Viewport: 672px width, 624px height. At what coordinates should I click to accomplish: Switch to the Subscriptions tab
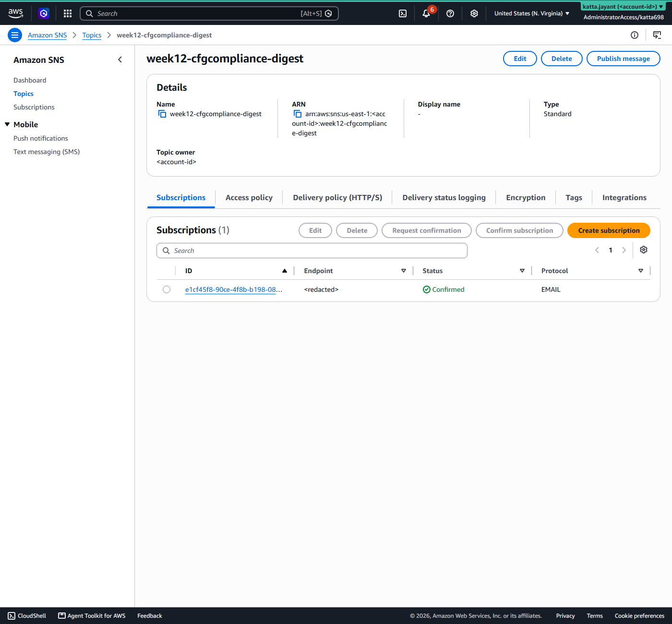(x=181, y=198)
